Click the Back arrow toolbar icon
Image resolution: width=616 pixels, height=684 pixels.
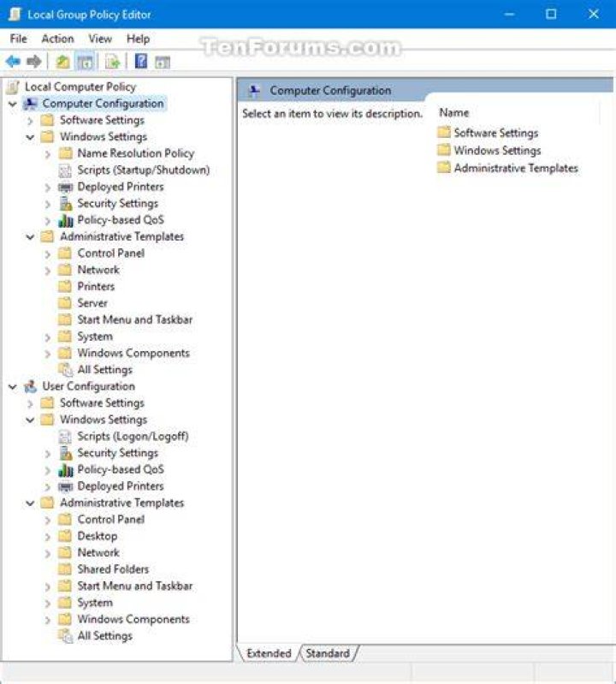[x=14, y=62]
